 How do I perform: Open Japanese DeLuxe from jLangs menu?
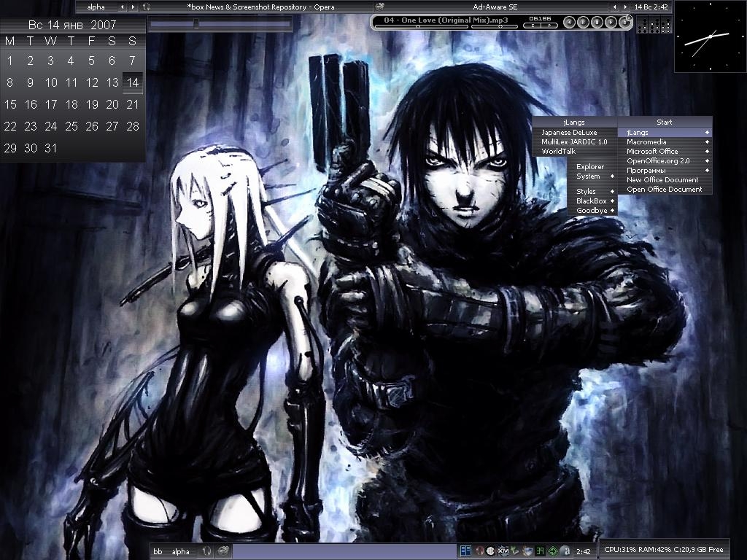575,133
